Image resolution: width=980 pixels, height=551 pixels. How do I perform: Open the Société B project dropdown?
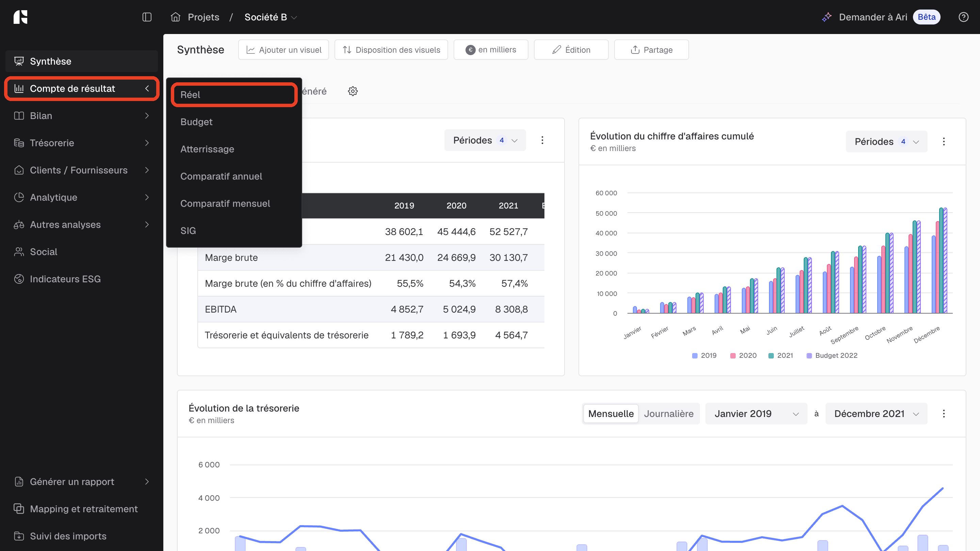(271, 17)
